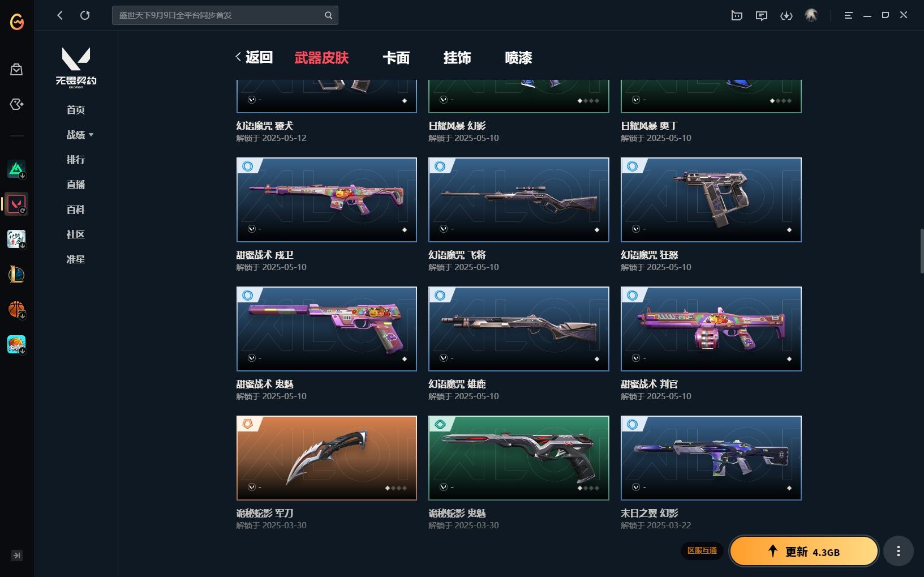Click the 更新 4.3GB update button
This screenshot has height=577, width=924.
[803, 552]
